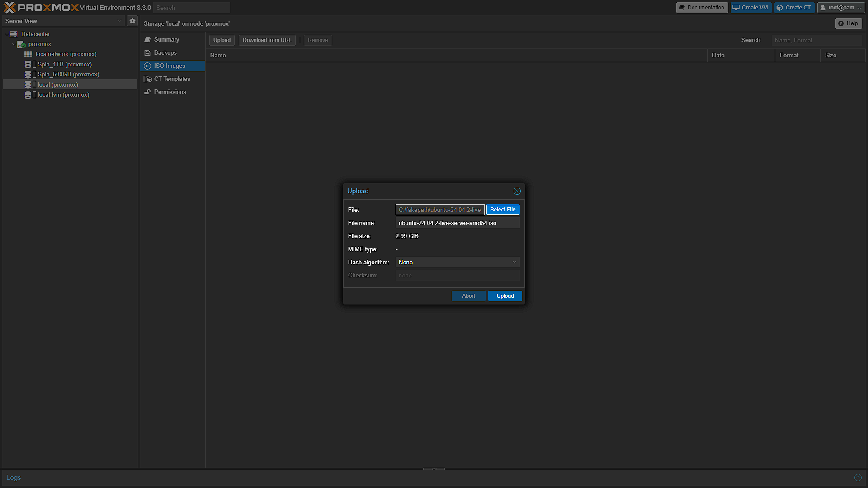Click Upload button in the dialog

click(x=505, y=296)
